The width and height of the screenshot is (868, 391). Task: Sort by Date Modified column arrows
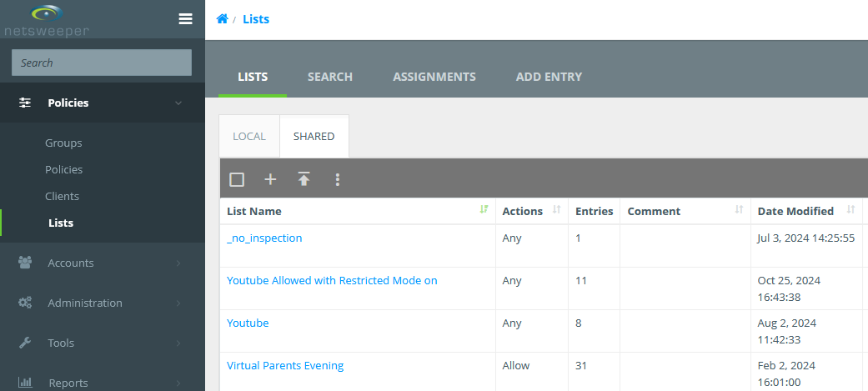pyautogui.click(x=850, y=209)
